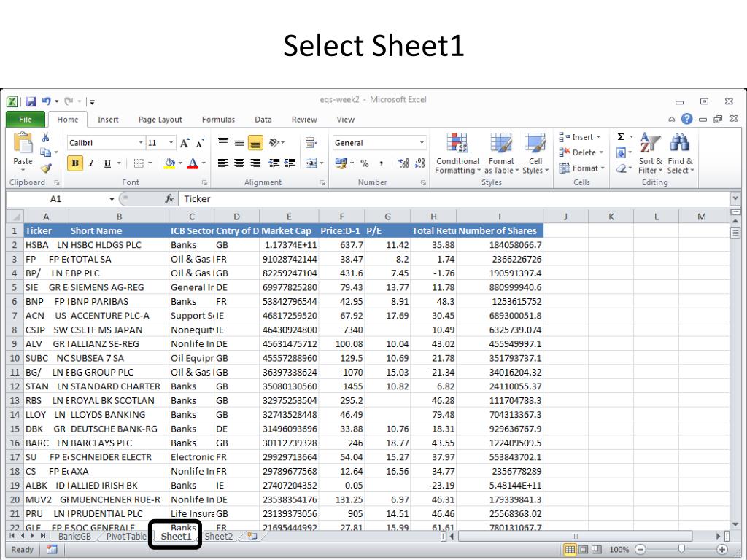Click the Insert cells button
747x560 pixels.
pos(580,137)
